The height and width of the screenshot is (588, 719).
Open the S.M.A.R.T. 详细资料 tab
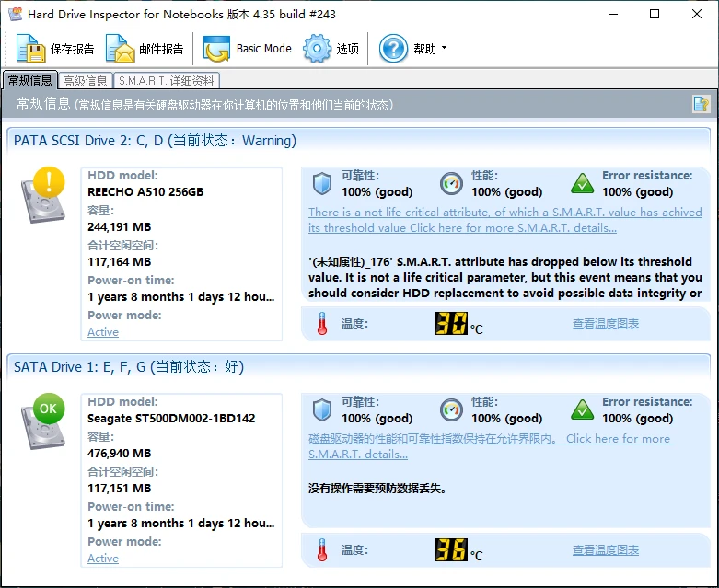tap(167, 81)
